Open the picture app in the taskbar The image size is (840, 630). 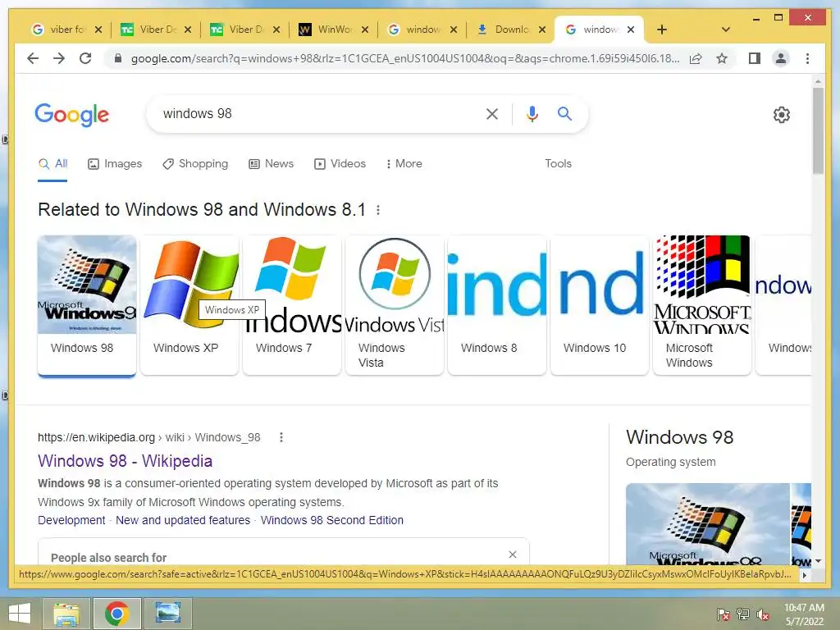coord(168,614)
